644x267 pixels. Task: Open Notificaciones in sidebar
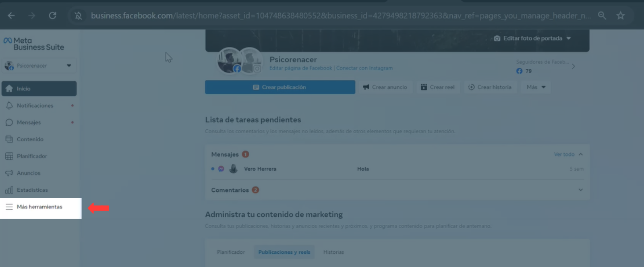[x=39, y=106]
